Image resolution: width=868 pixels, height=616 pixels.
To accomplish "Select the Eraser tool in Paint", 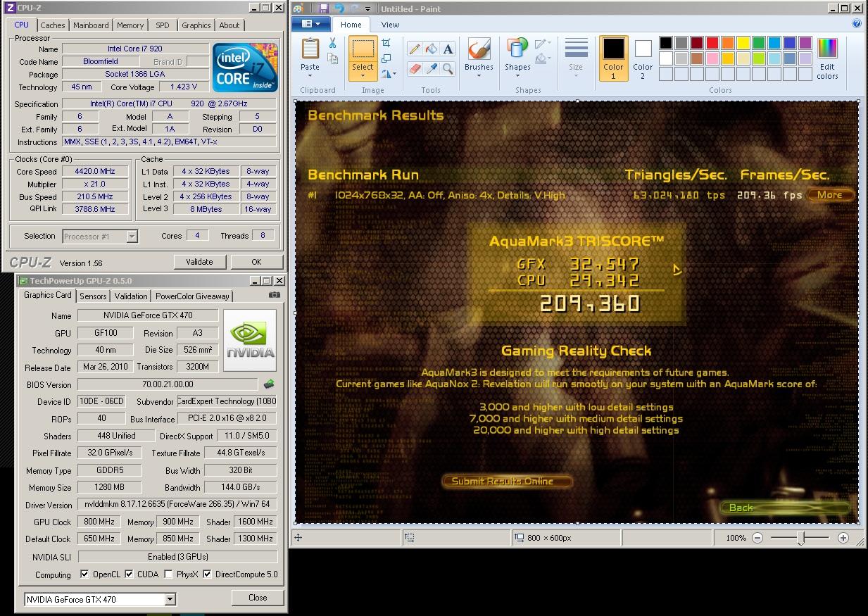I will click(414, 68).
